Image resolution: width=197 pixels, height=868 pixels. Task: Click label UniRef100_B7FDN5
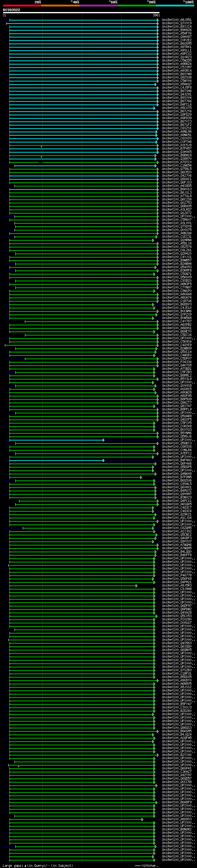(176, 477)
